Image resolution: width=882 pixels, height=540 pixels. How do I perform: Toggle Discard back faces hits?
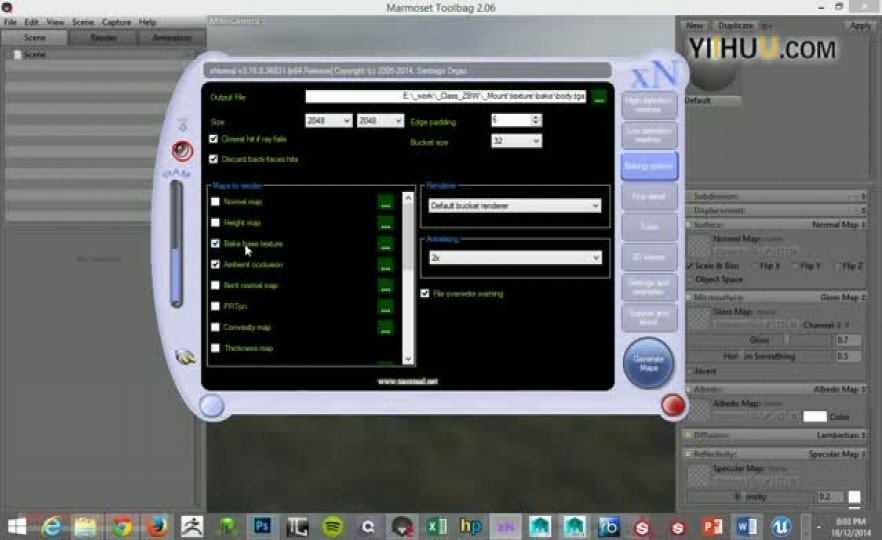pos(213,159)
